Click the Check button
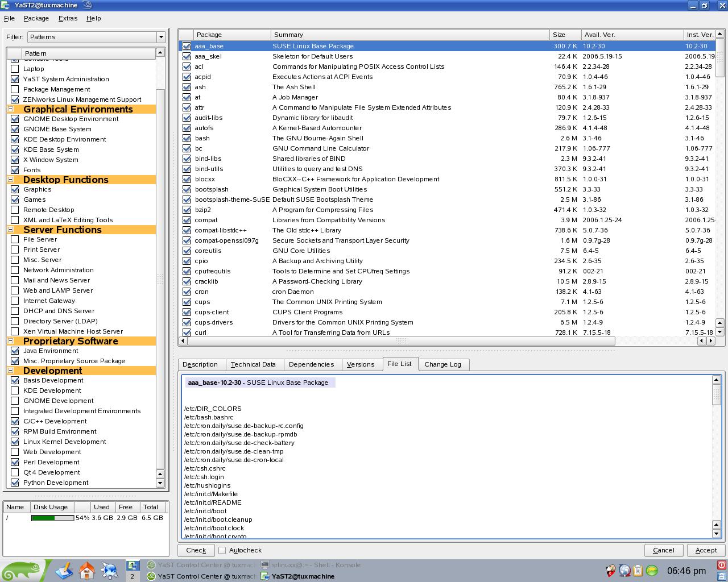Screen dimensions: 728x582 [196, 550]
